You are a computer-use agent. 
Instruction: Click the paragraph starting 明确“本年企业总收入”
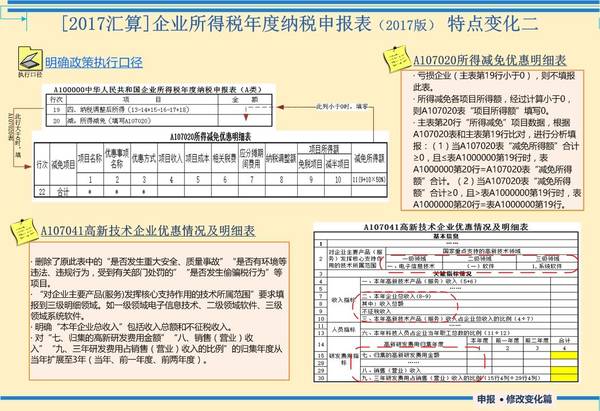pyautogui.click(x=132, y=327)
